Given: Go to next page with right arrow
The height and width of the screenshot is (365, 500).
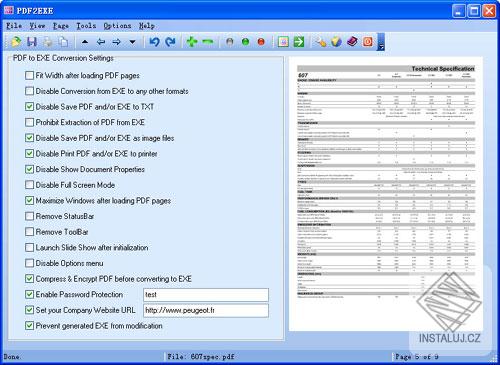Looking at the screenshot, I should pyautogui.click(x=116, y=42).
